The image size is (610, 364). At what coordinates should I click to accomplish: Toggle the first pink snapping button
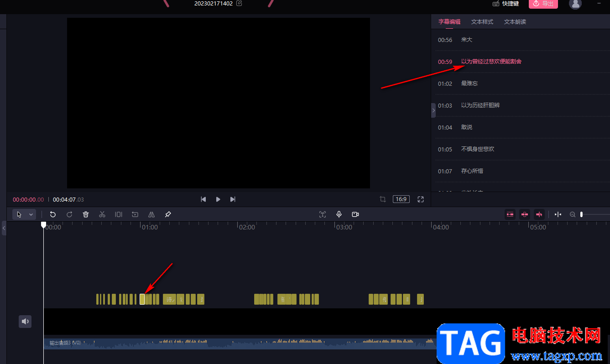click(510, 214)
